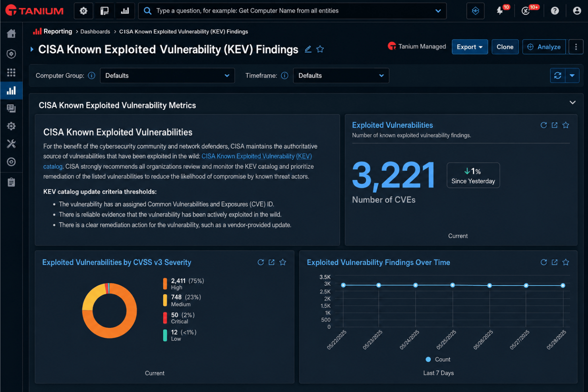Open refresh options dropdown arrow
The image size is (588, 392).
click(572, 75)
